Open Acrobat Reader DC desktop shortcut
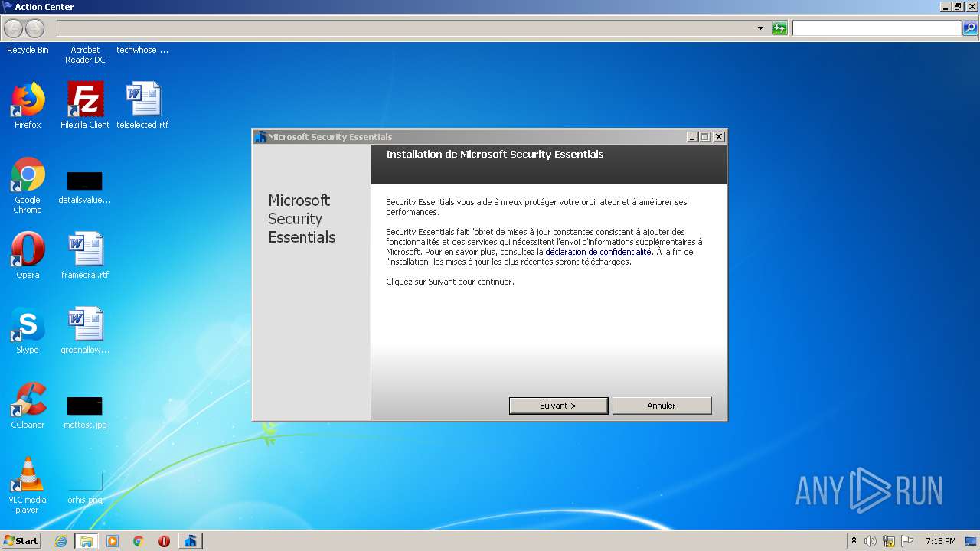This screenshot has width=980, height=551. pos(85,54)
